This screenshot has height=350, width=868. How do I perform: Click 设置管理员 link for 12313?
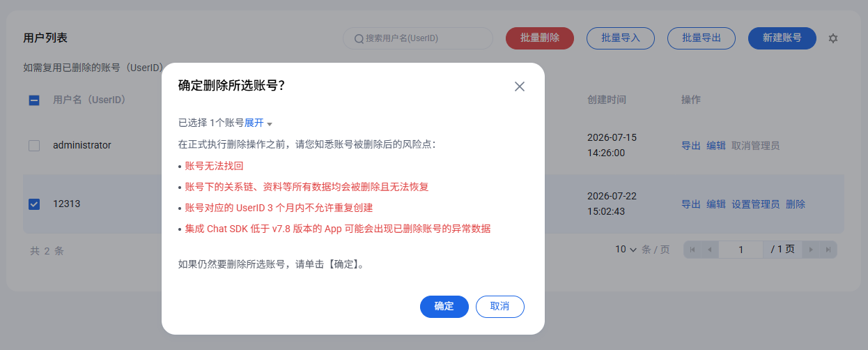point(756,204)
